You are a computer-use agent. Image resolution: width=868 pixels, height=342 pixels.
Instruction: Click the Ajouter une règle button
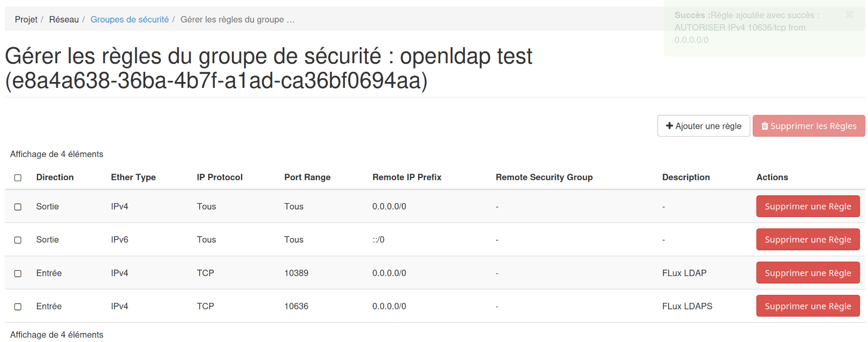pos(703,126)
